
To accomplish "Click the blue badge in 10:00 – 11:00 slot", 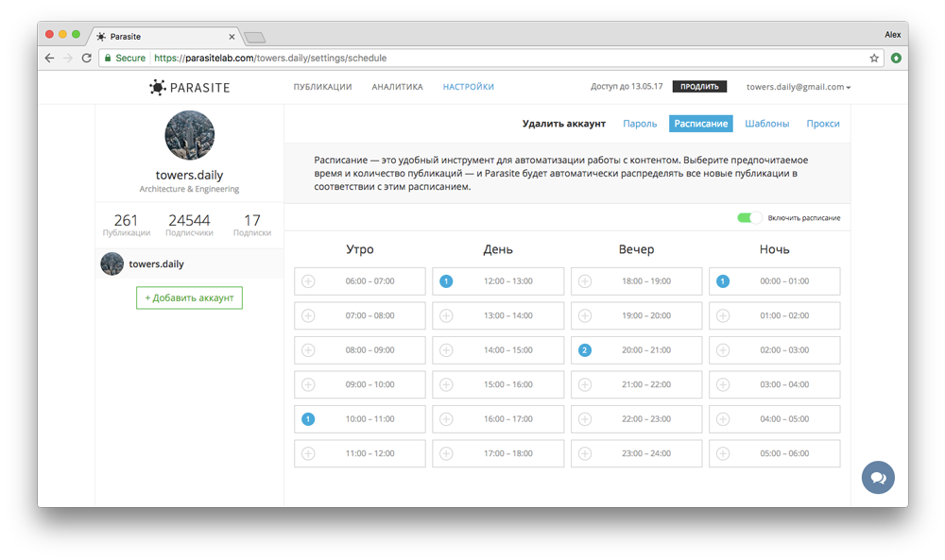I will (x=308, y=419).
